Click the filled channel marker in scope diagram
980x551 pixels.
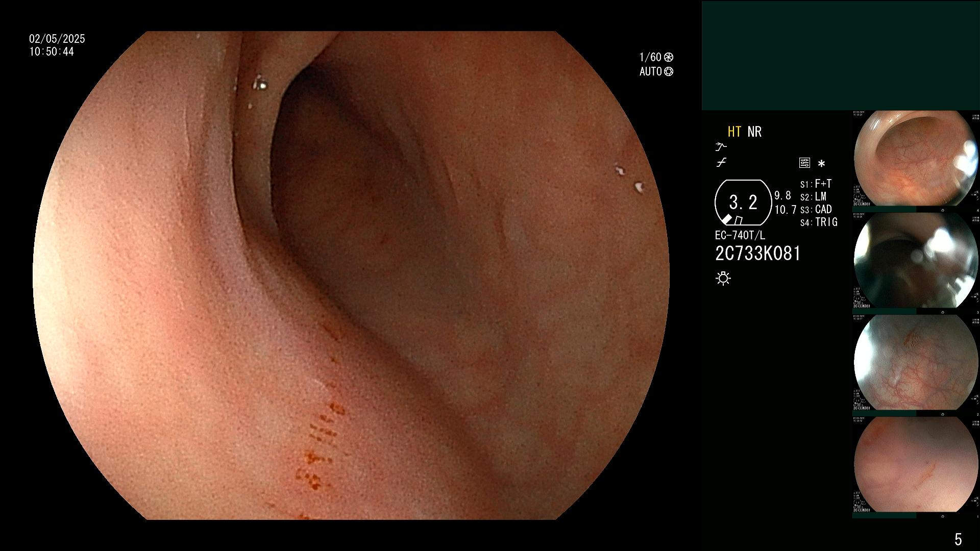(x=727, y=219)
